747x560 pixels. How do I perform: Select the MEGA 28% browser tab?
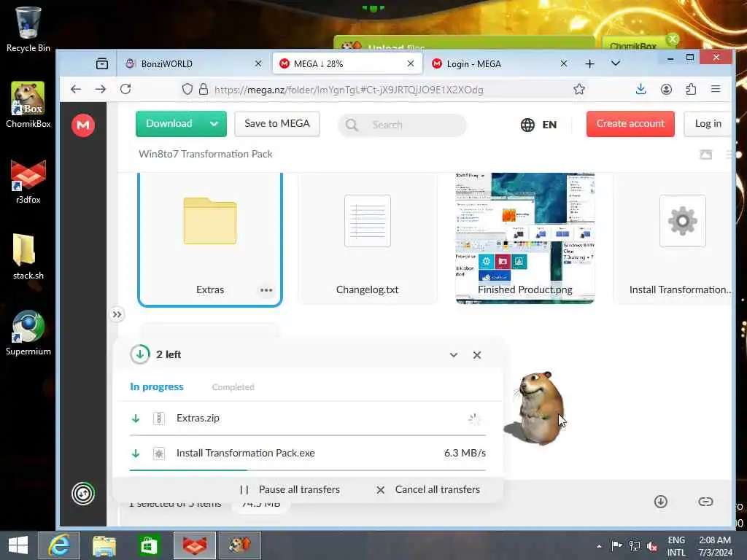[347, 64]
